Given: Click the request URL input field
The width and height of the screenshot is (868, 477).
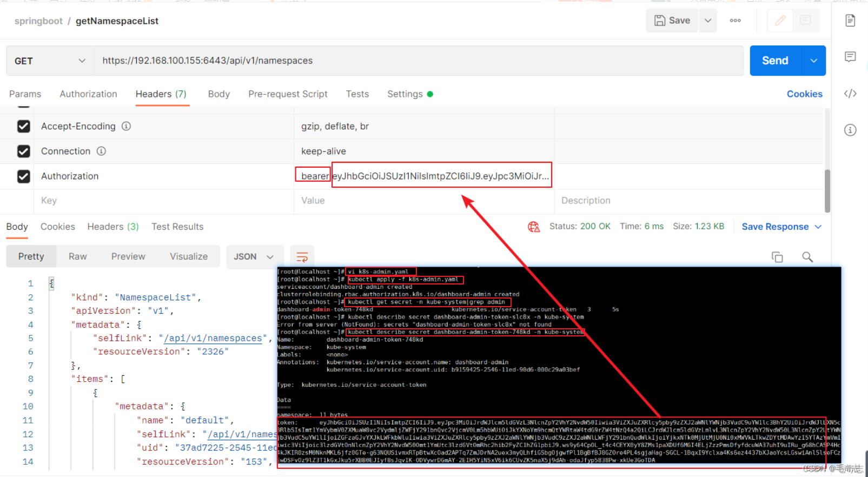Looking at the screenshot, I should click(419, 61).
